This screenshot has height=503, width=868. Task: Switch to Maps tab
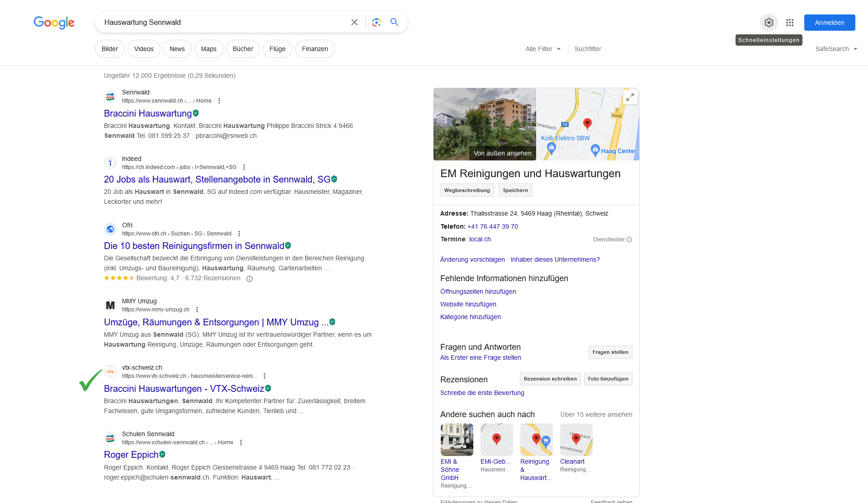pos(209,49)
